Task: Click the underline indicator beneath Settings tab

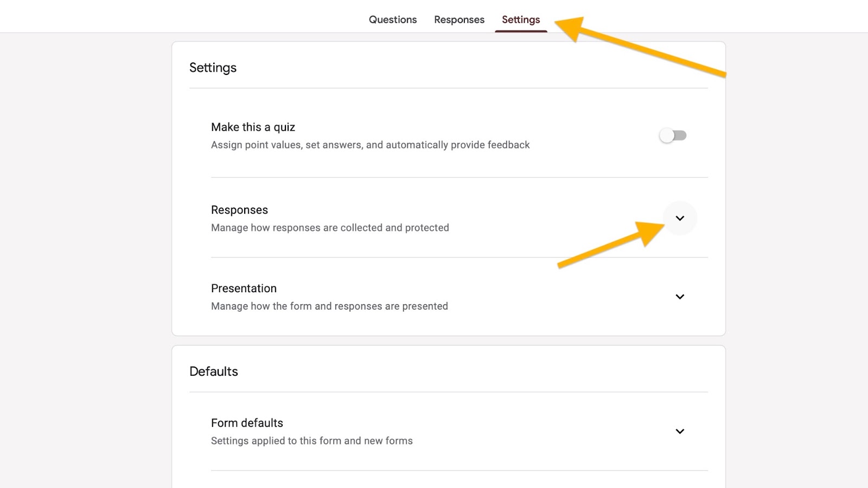Action: point(521,31)
